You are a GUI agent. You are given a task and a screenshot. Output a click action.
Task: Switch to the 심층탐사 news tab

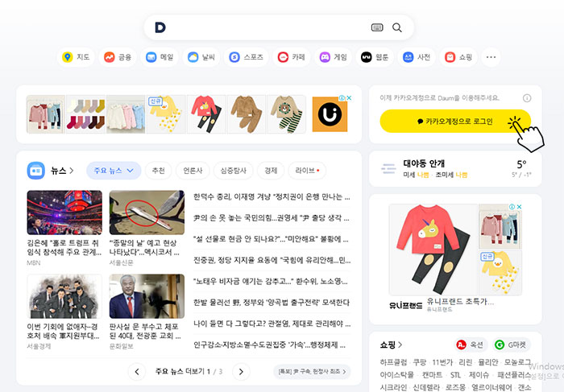(233, 171)
